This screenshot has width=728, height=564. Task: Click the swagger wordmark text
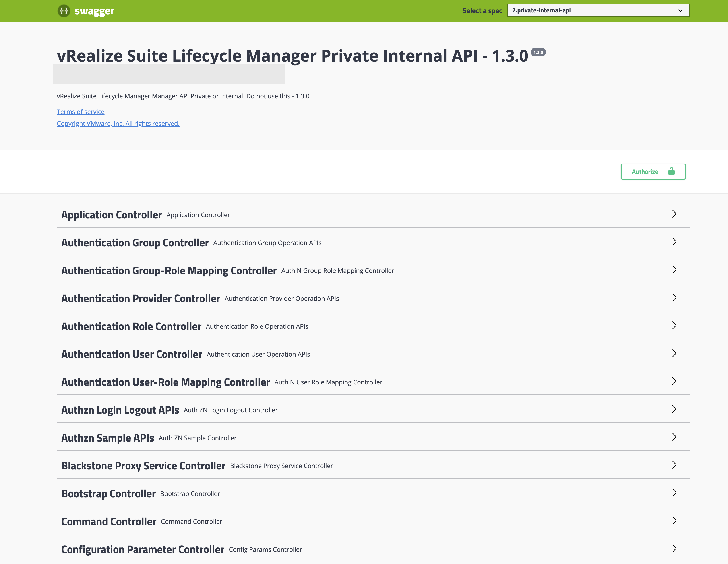click(94, 11)
